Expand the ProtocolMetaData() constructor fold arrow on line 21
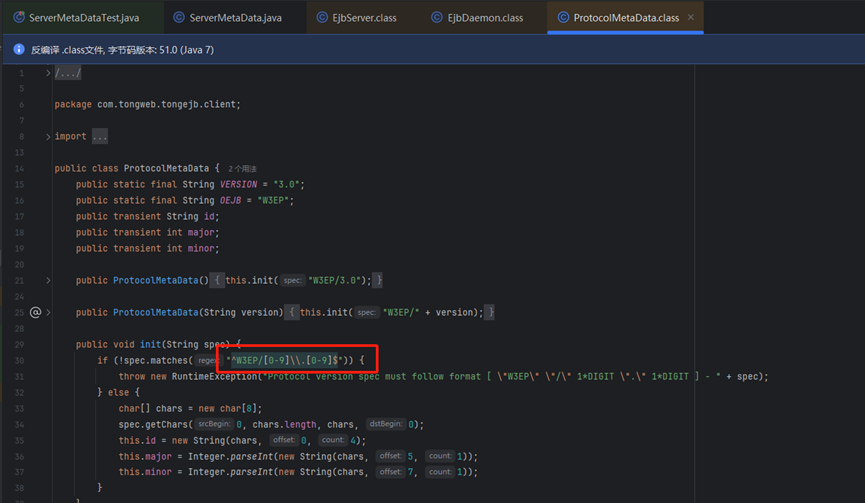Screen dimensions: 865x503 coord(48,281)
